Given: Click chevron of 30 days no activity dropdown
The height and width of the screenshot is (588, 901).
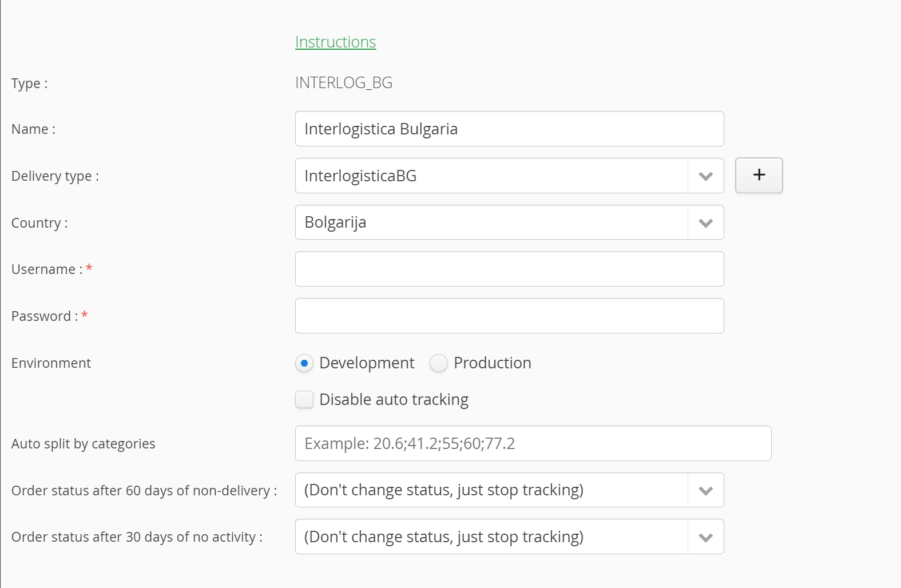Looking at the screenshot, I should pos(706,537).
